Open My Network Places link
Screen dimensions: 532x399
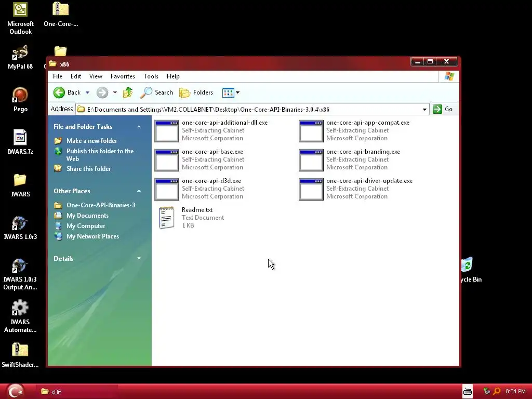click(92, 236)
